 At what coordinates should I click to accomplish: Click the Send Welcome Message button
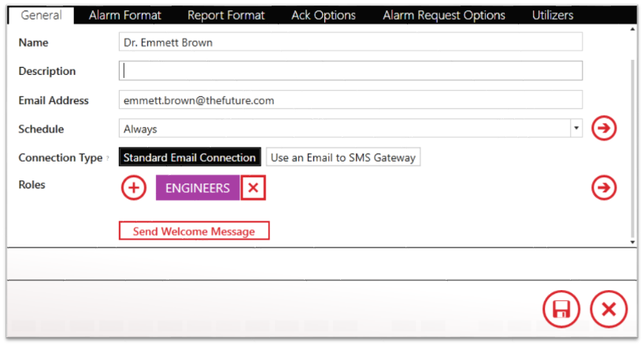click(x=194, y=230)
